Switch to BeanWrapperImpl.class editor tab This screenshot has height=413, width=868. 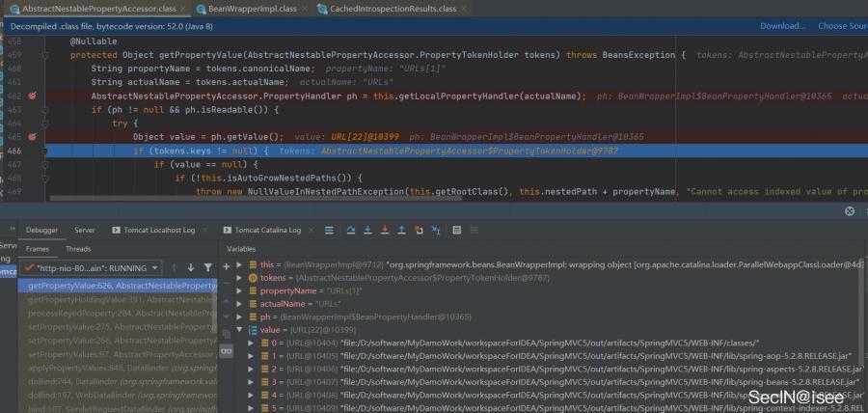pos(252,9)
